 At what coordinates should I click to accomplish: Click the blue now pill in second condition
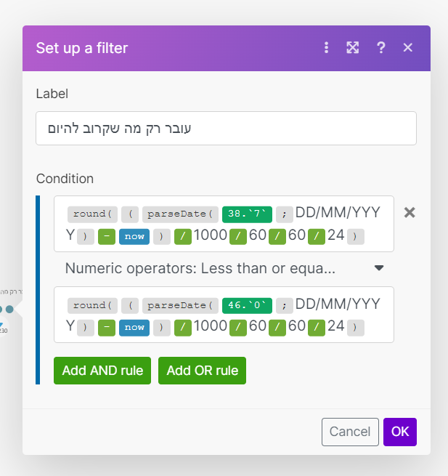tap(134, 328)
